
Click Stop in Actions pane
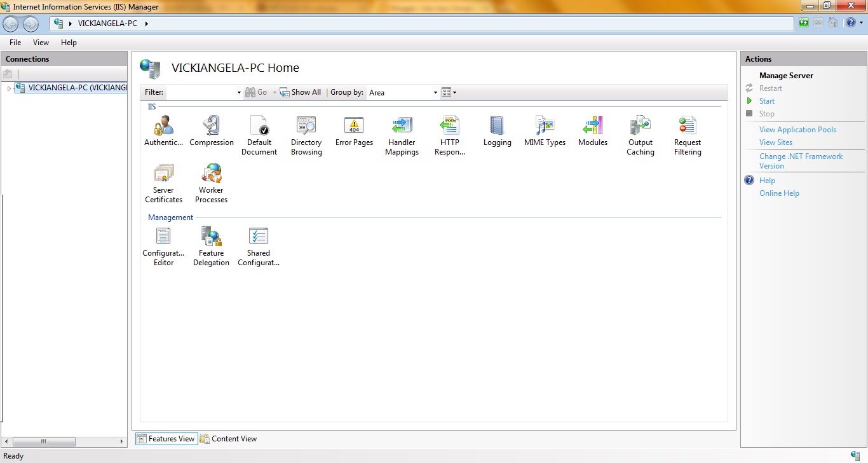tap(767, 114)
